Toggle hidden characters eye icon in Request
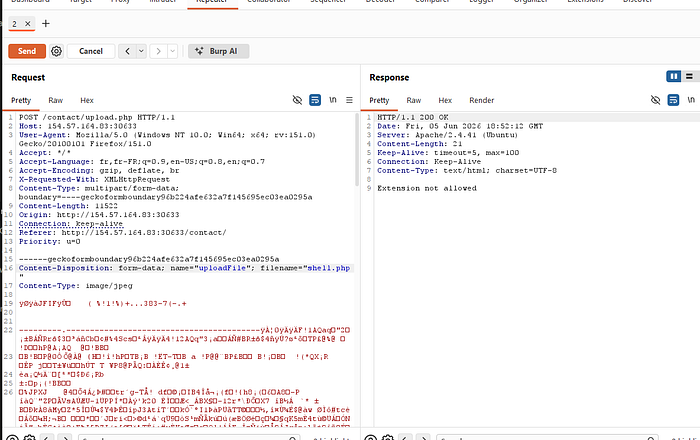 pos(297,100)
